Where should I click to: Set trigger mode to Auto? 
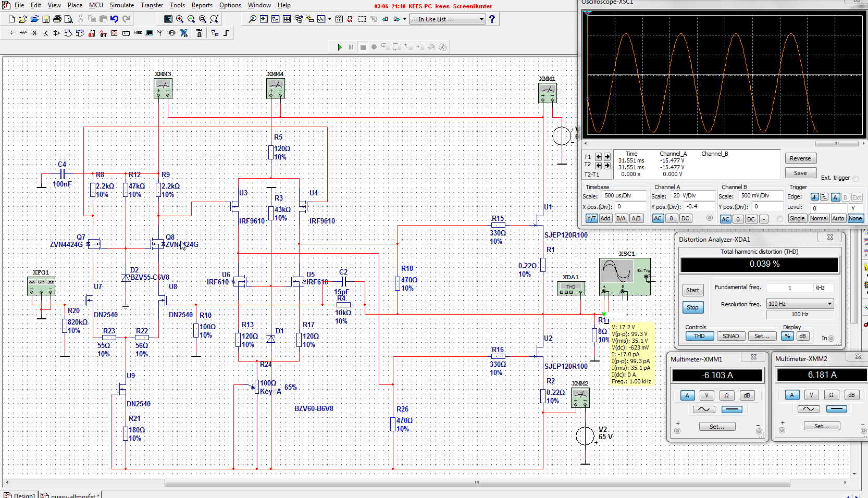click(x=838, y=219)
